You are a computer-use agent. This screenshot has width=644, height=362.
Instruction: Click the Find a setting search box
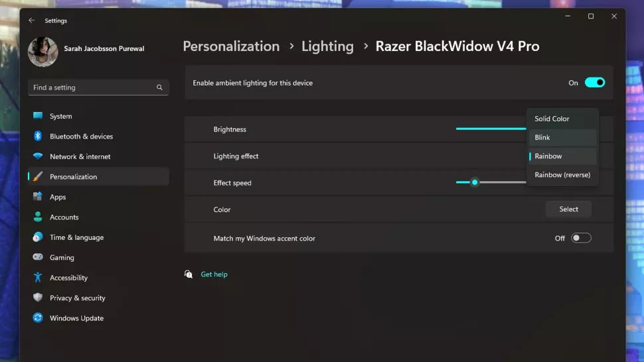tap(93, 88)
